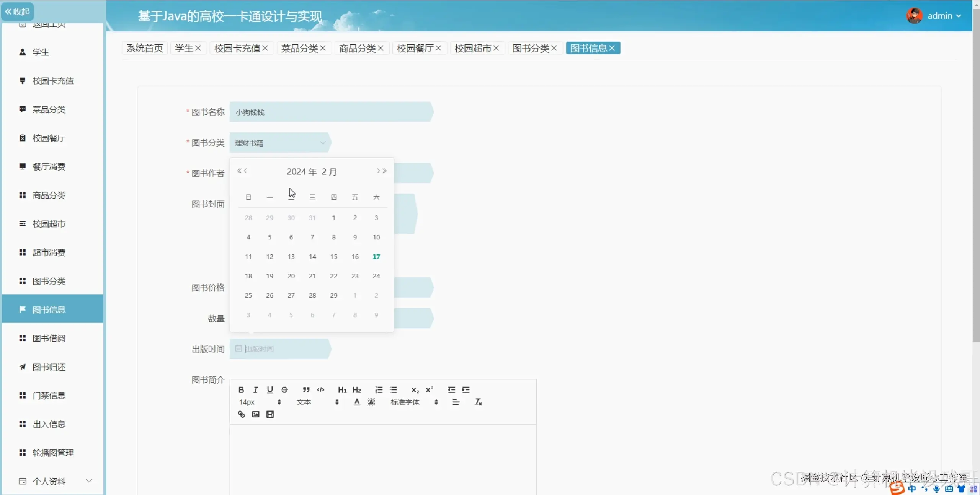Screen dimensions: 980x495
Task: Insert an image into the description editor
Action: [255, 414]
